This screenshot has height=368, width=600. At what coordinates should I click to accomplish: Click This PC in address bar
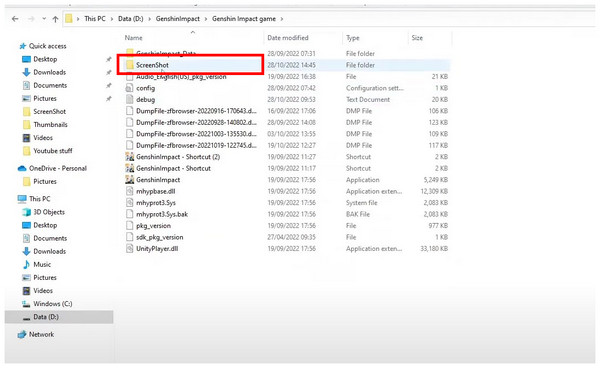click(x=95, y=19)
